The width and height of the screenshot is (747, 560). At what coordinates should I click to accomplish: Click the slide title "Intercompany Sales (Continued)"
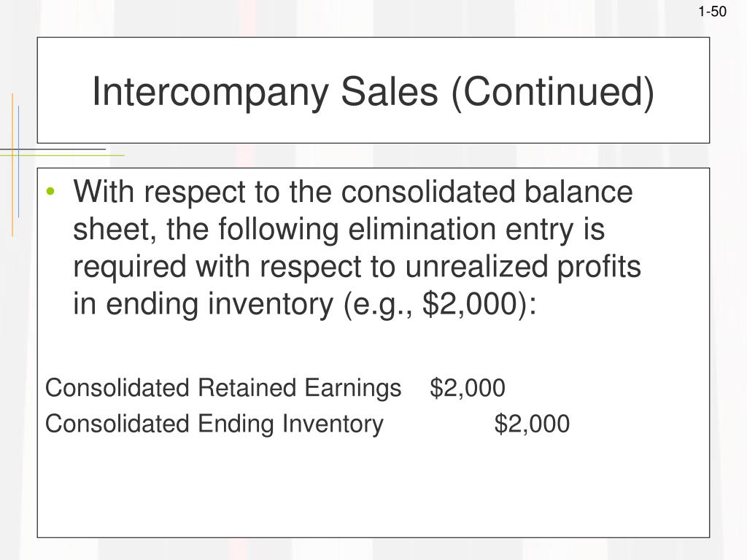coord(373,91)
